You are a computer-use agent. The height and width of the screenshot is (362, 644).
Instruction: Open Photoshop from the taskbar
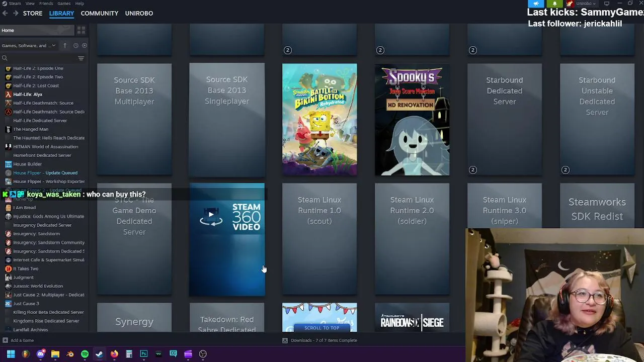point(144,354)
